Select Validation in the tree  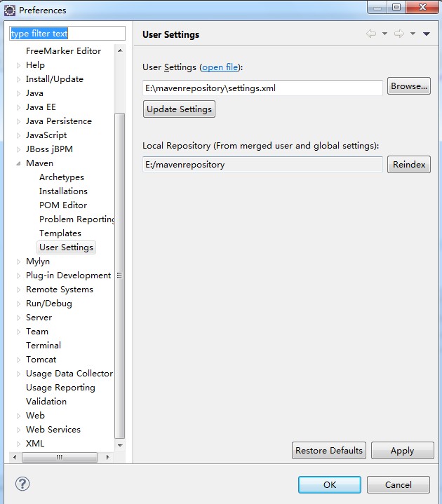pyautogui.click(x=46, y=402)
